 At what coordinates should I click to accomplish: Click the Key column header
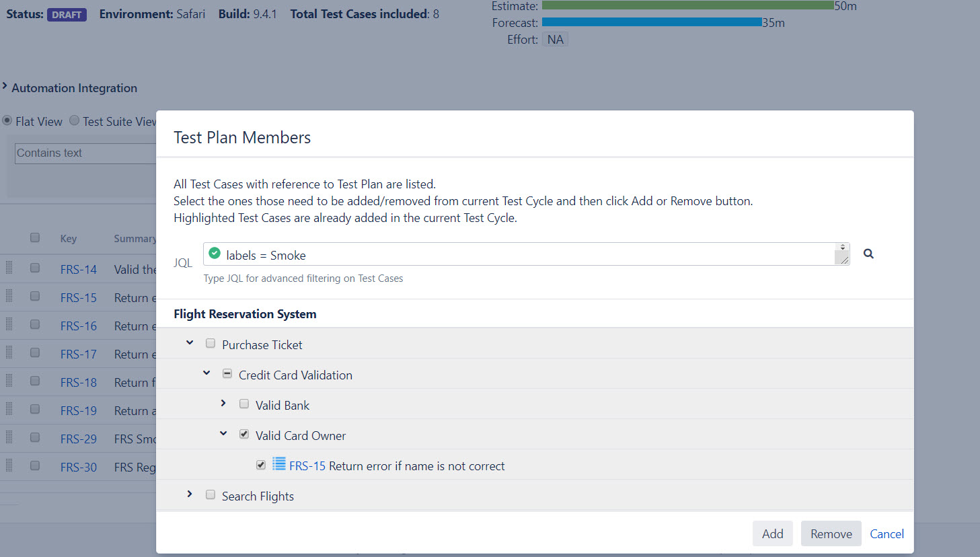[x=69, y=238]
